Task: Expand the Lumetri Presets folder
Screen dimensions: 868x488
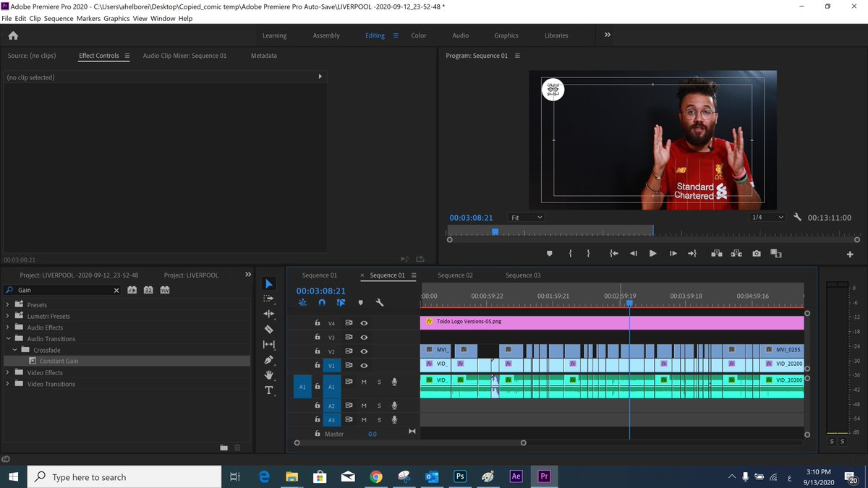Action: pyautogui.click(x=8, y=316)
